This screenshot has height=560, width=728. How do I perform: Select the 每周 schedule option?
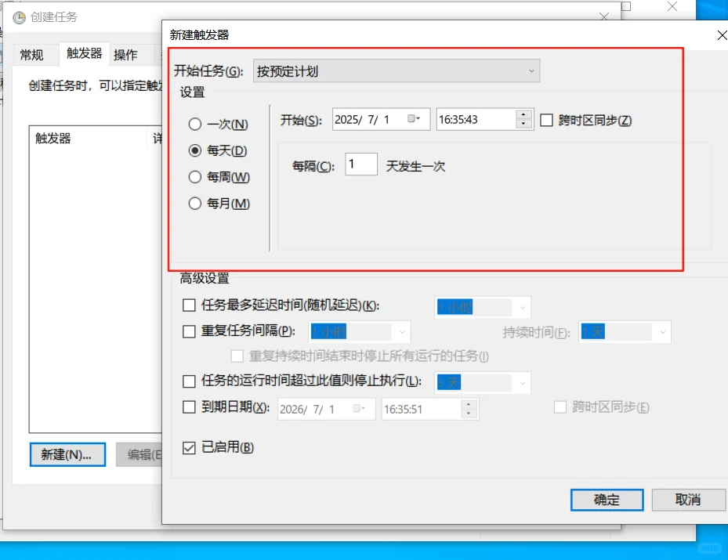click(194, 176)
